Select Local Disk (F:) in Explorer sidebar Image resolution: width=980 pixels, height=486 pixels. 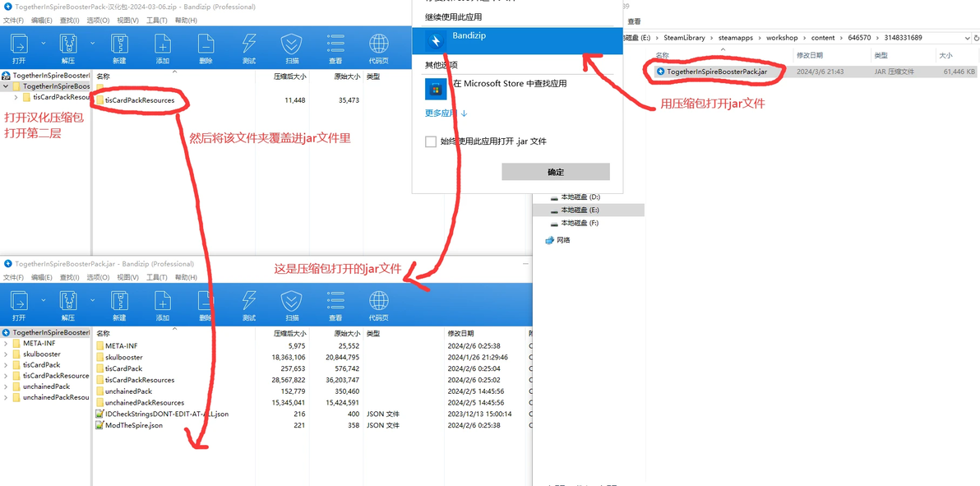pyautogui.click(x=580, y=223)
